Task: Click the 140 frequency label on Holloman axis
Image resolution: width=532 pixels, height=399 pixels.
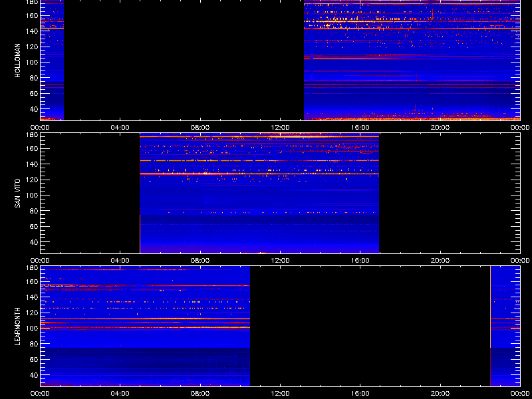Action: 32,31
